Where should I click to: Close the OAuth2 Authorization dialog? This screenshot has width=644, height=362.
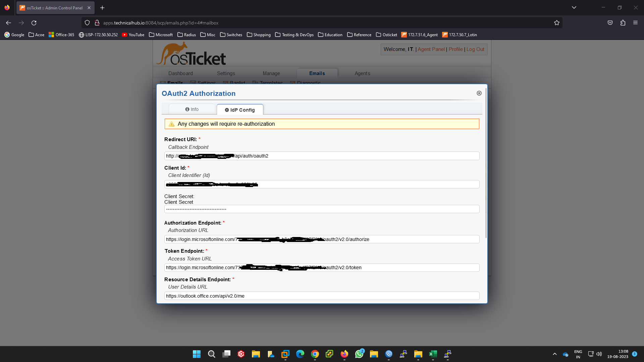tap(479, 93)
